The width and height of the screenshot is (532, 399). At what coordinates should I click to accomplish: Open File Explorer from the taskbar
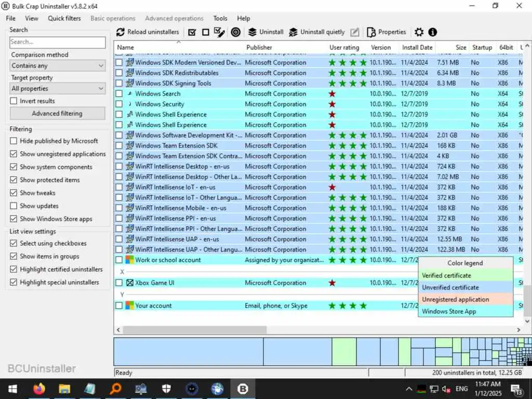click(64, 389)
